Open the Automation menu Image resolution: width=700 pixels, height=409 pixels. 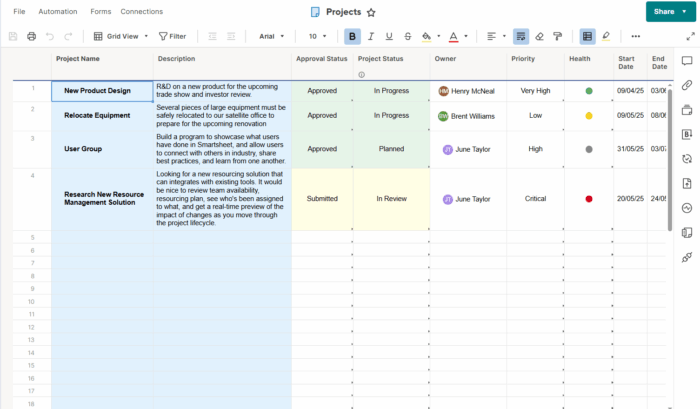click(58, 12)
